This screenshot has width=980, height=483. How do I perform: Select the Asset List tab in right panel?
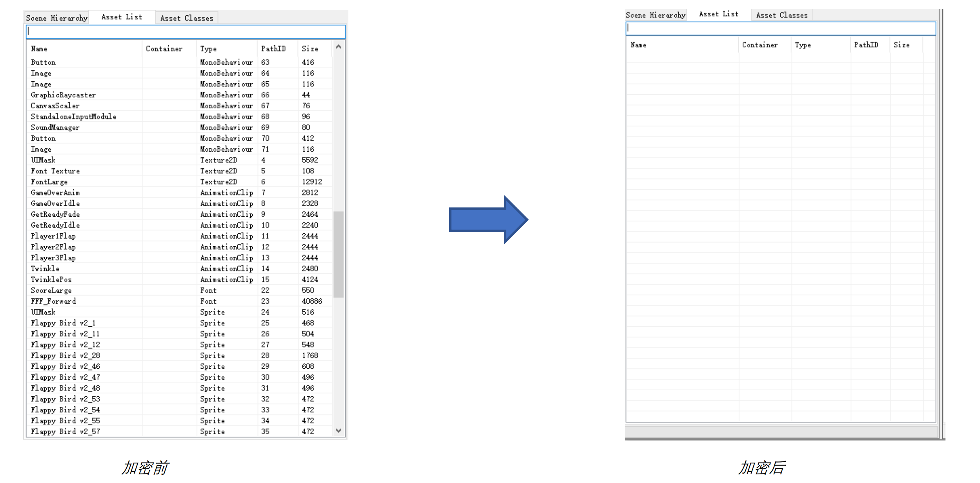[x=718, y=15]
